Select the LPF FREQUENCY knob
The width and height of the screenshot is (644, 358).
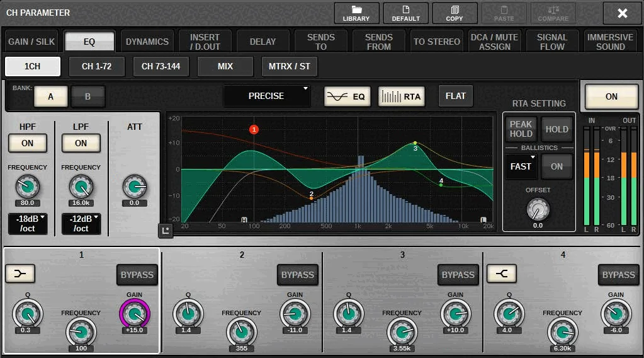(81, 187)
